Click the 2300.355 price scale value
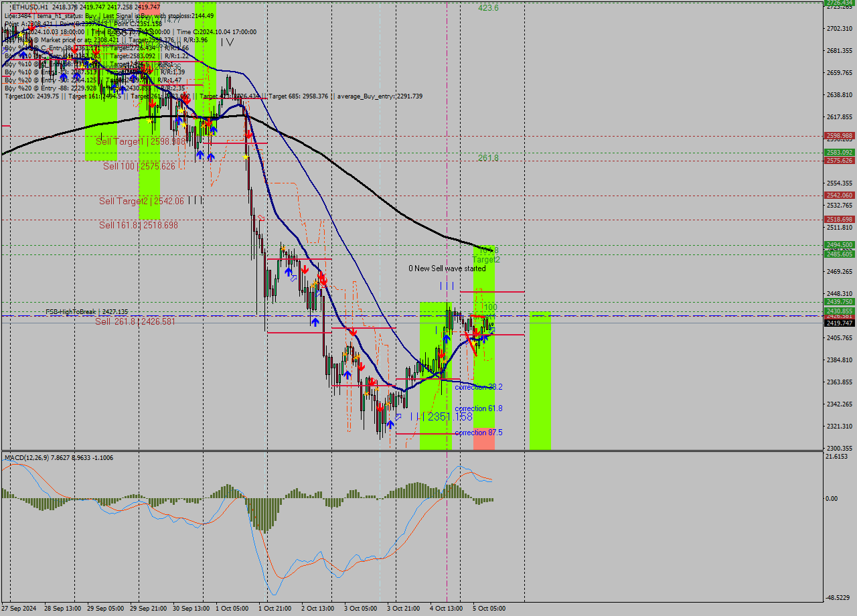857x616 pixels. coord(840,449)
